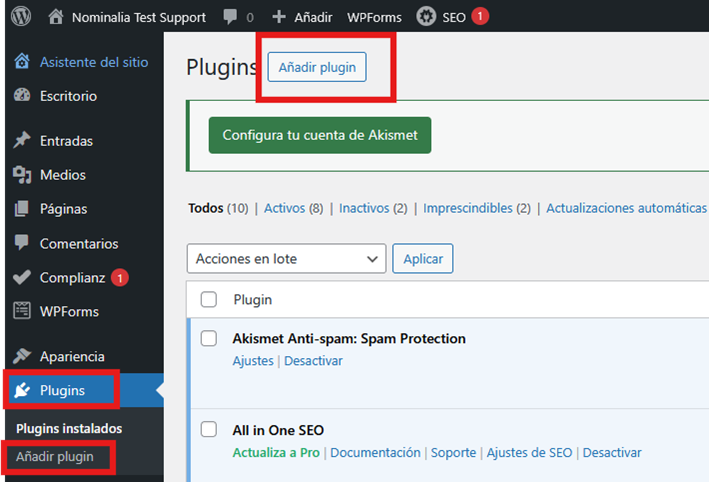The image size is (709, 482).
Task: Click the SEO gear icon in admin bar
Action: 426,17
